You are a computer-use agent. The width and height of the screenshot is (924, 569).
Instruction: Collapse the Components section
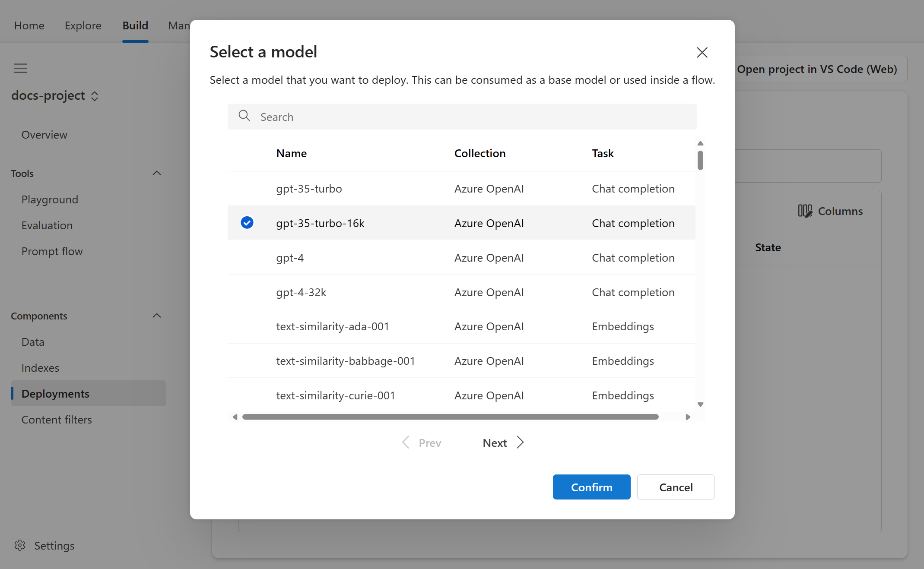point(157,316)
